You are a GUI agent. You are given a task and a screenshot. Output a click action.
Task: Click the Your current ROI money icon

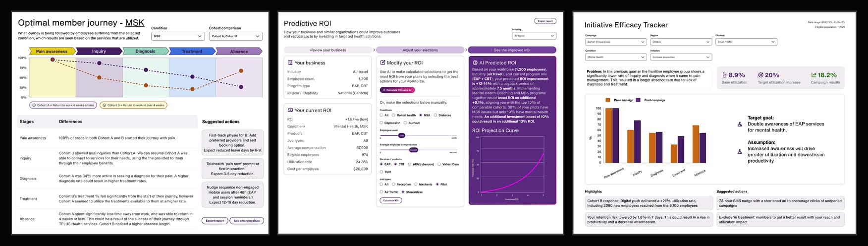tap(290, 110)
